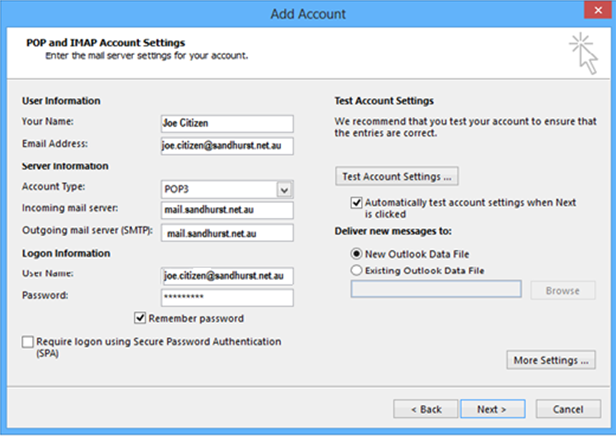Viewport: 616px width, 438px height.
Task: Click the 'POP and IMAP Account Settings' heading
Action: coord(106,42)
